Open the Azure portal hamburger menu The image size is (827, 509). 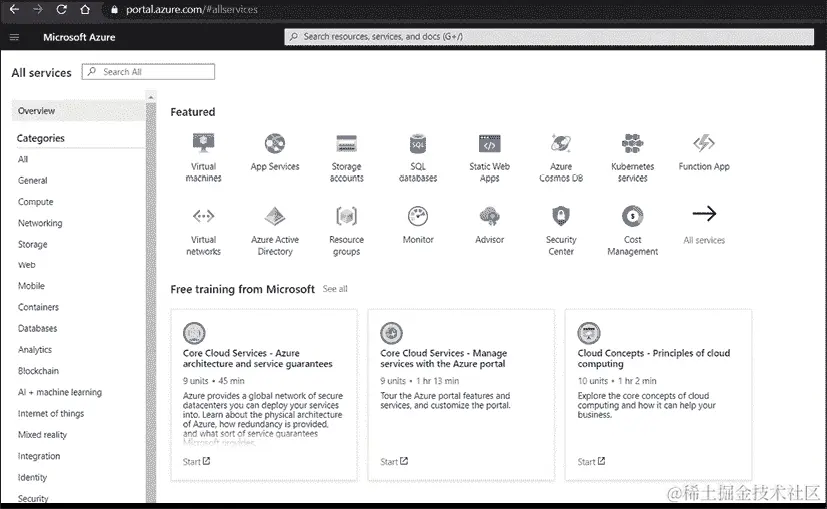tap(14, 37)
